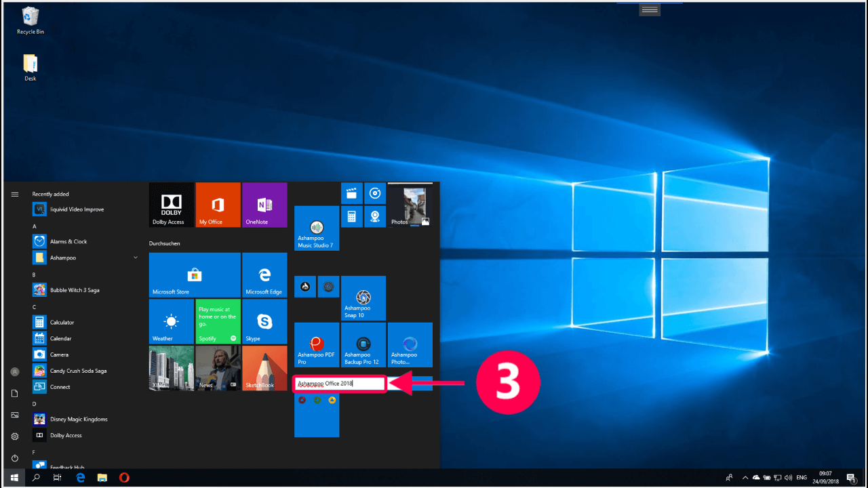Launch Bubble Witch 3 Saga
The width and height of the screenshot is (868, 488).
[85, 290]
